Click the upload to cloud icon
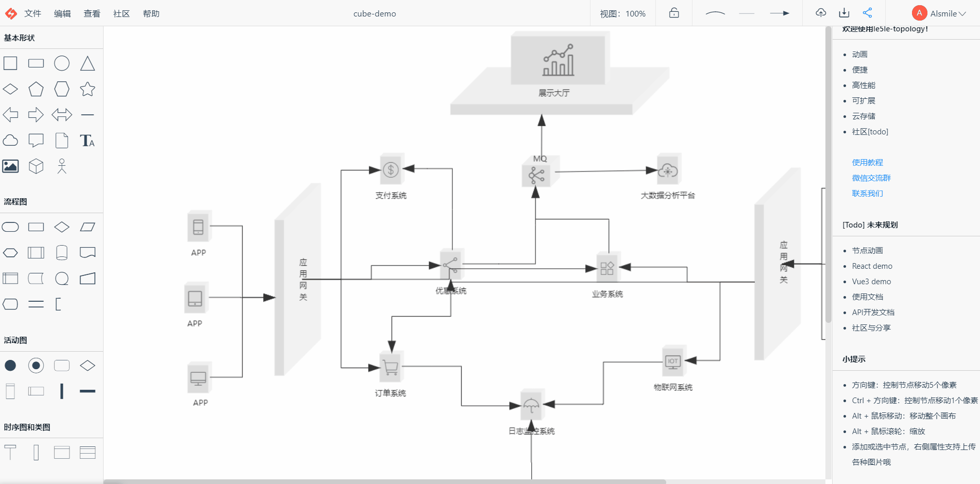This screenshot has height=484, width=980. pos(821,13)
